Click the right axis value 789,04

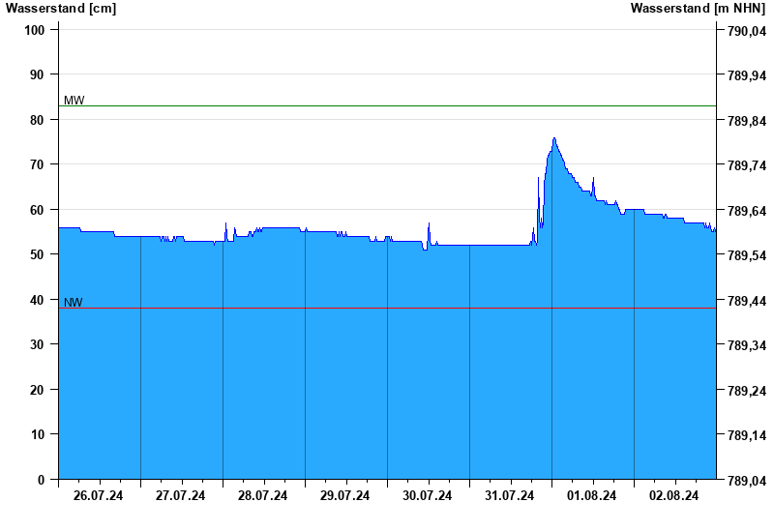pyautogui.click(x=747, y=481)
